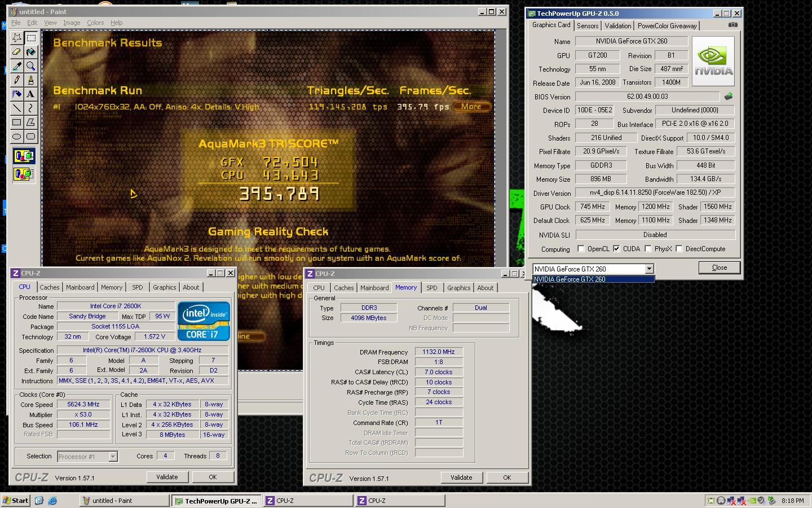Open the Help menu in Paint
Viewport: 812px width, 508px height.
(x=117, y=23)
